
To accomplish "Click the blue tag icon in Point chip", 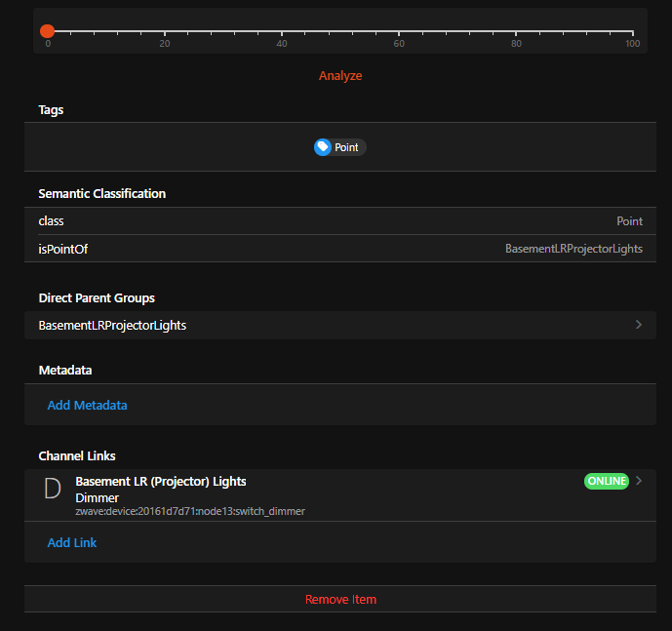I will tap(323, 147).
